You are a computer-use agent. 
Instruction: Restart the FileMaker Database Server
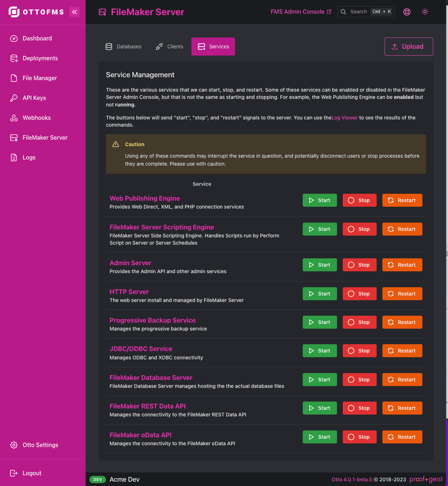pos(402,380)
